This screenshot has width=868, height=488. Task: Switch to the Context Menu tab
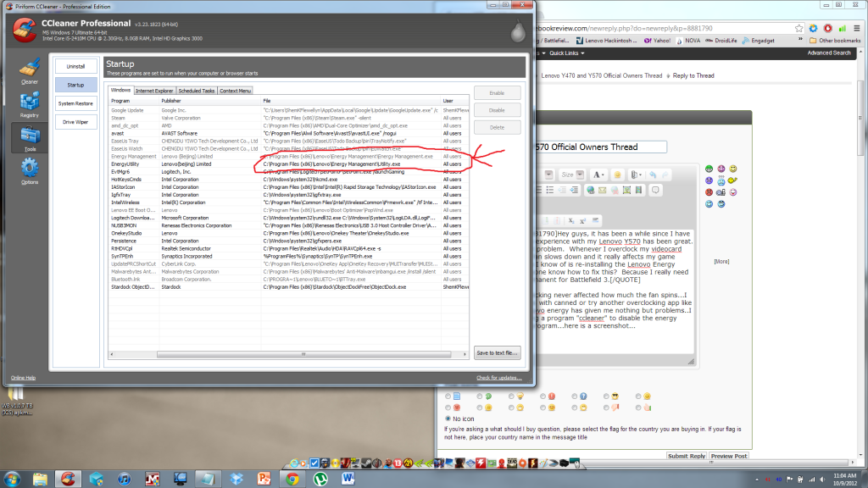[236, 91]
